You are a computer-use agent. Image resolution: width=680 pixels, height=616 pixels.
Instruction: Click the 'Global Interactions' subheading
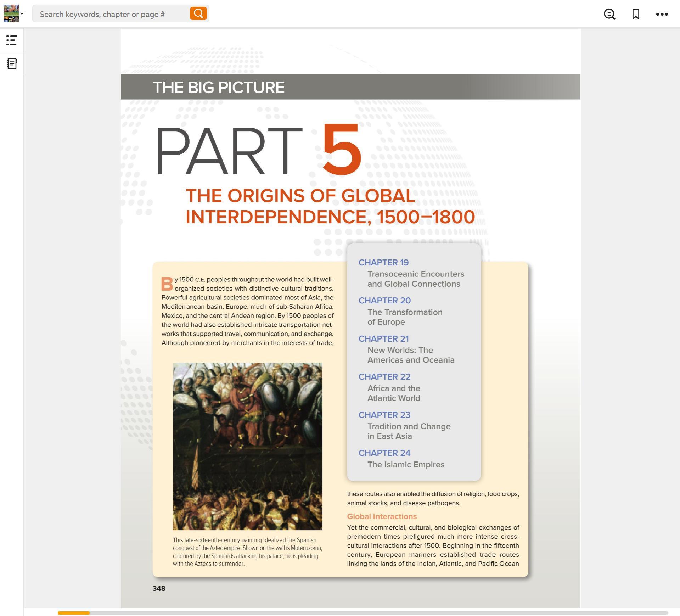[382, 516]
